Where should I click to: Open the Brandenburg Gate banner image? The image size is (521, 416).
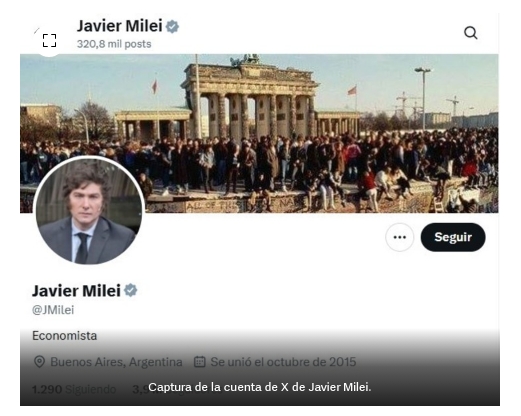259,133
